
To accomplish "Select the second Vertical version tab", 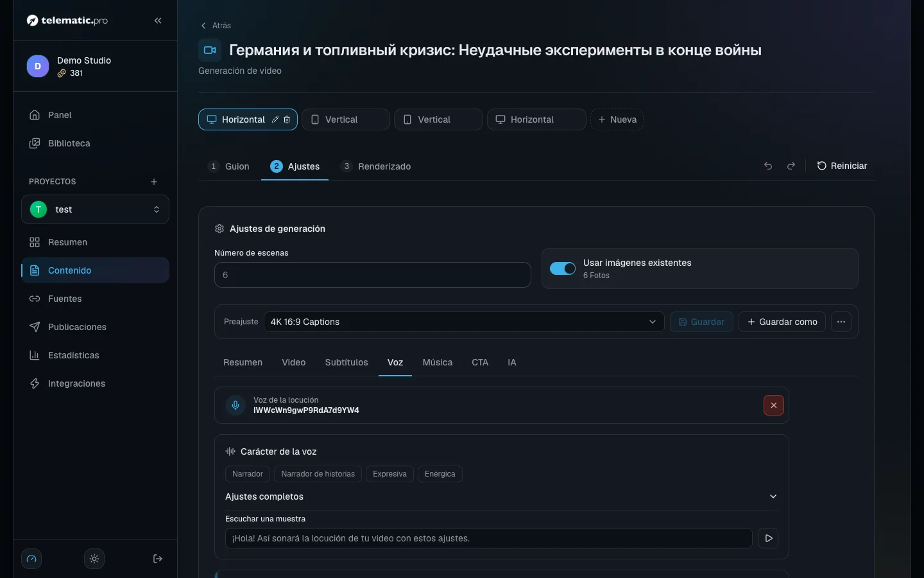I will (x=438, y=119).
